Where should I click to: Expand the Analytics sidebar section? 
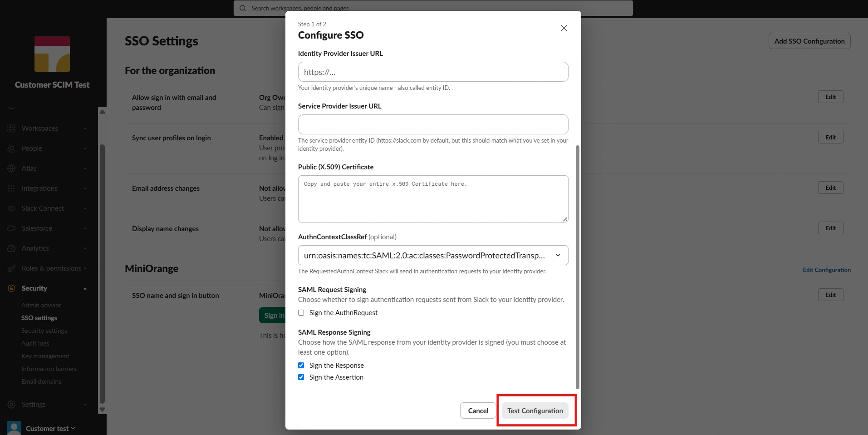85,248
